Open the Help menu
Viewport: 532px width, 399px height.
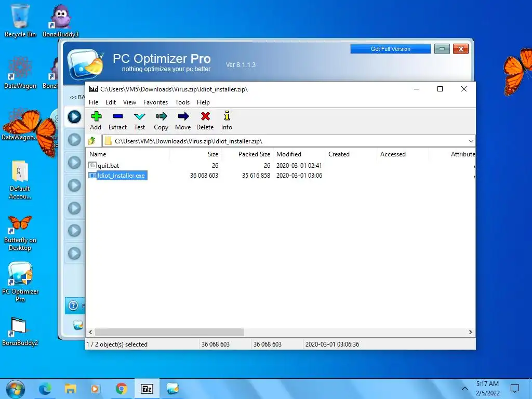click(203, 102)
